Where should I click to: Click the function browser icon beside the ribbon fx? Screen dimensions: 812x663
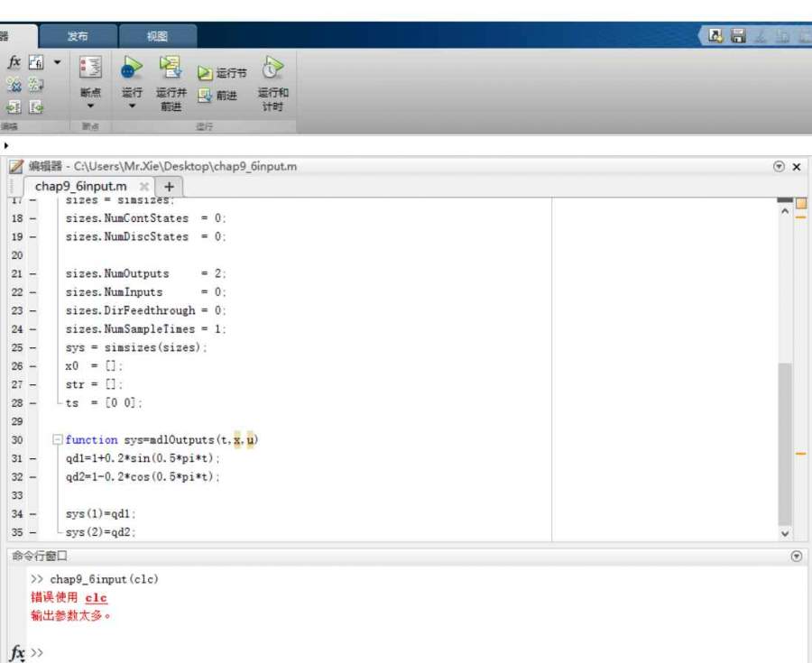pos(36,62)
